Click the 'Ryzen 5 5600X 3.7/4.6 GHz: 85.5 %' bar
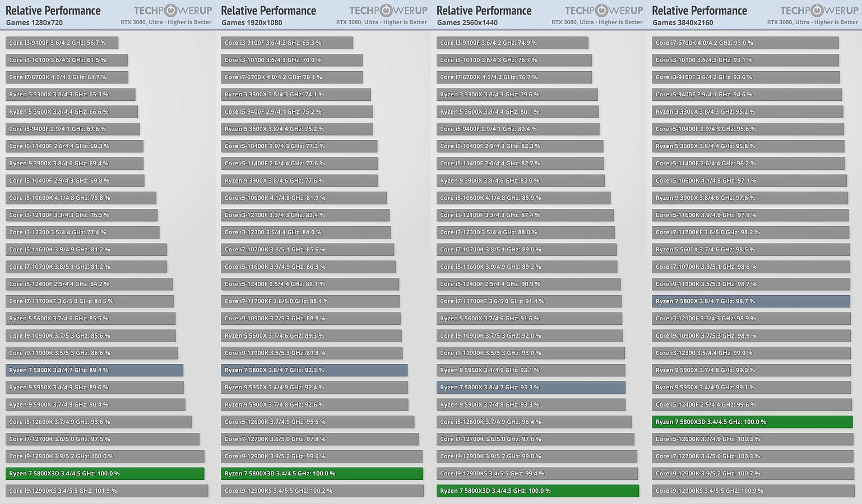The width and height of the screenshot is (862, 504). click(90, 319)
